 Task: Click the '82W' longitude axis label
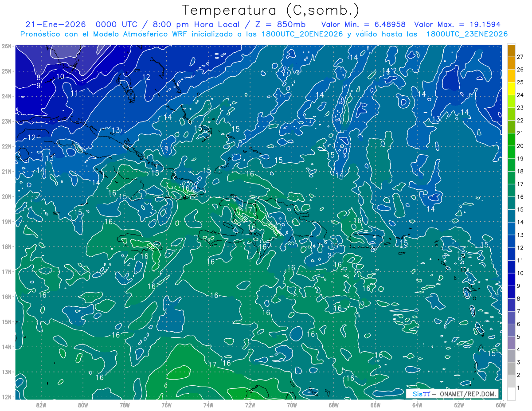click(x=41, y=405)
